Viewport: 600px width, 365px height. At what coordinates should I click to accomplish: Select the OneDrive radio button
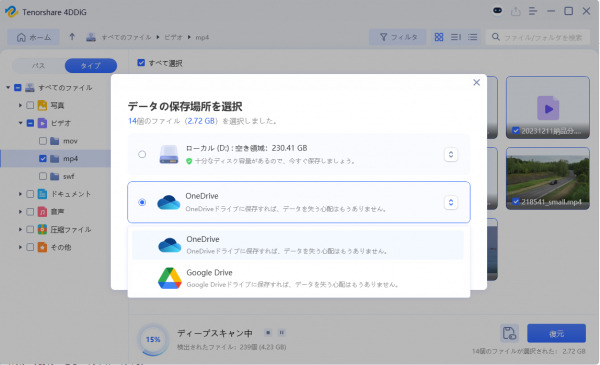pos(142,202)
